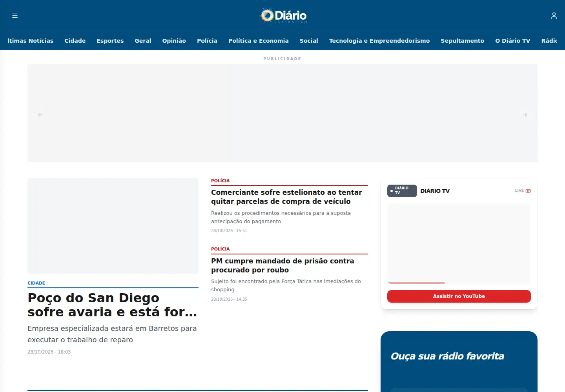Open O Diário TV menu item
This screenshot has height=392, width=565.
click(513, 41)
